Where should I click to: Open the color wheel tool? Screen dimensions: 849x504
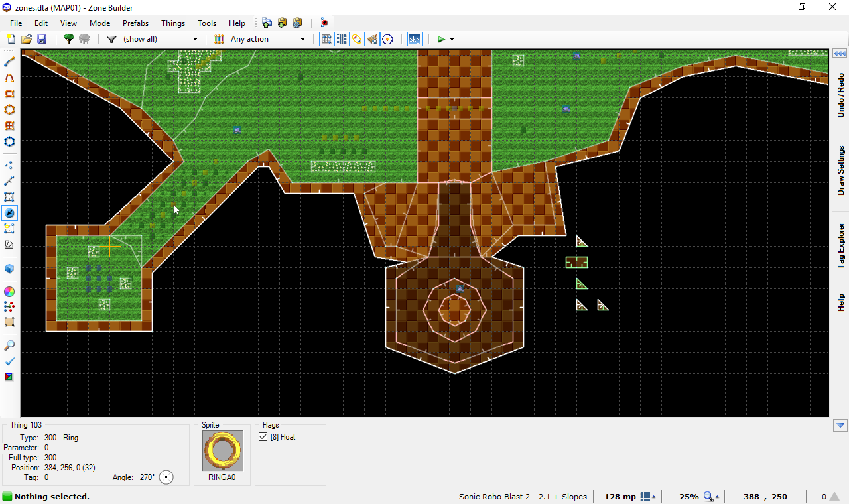[9, 292]
